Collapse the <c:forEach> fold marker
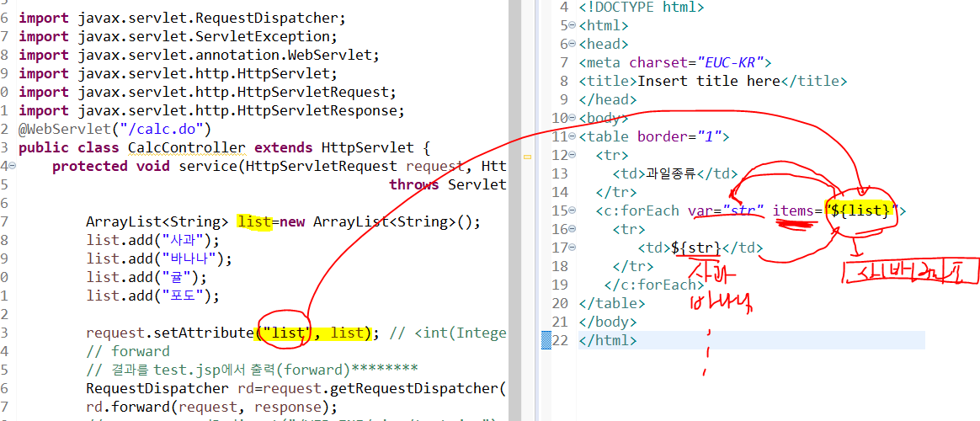Viewport: 980px width, 421px height. (573, 210)
